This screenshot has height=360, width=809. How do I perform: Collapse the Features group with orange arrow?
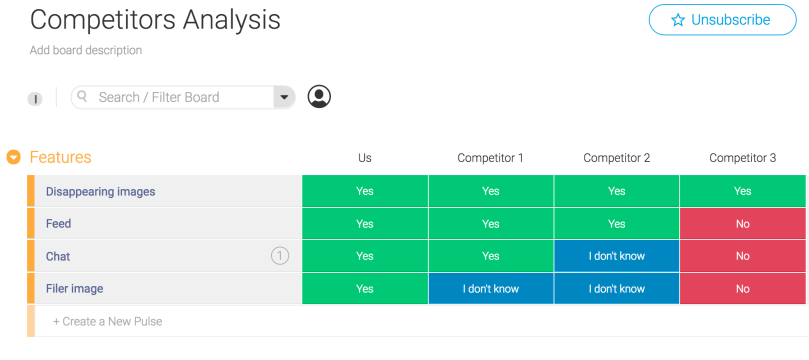click(x=13, y=157)
